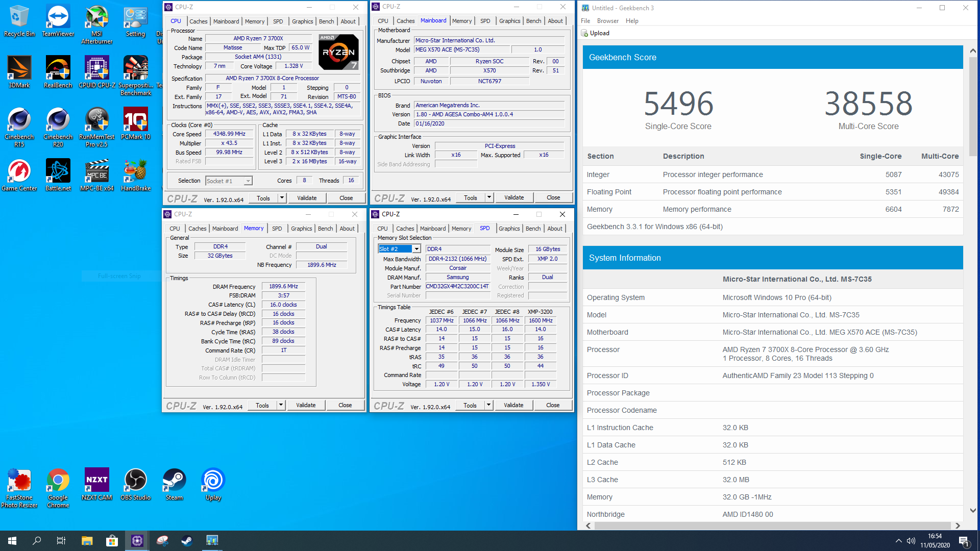Select the Setting desktop icon
Image resolution: width=980 pixels, height=551 pixels.
click(x=135, y=21)
